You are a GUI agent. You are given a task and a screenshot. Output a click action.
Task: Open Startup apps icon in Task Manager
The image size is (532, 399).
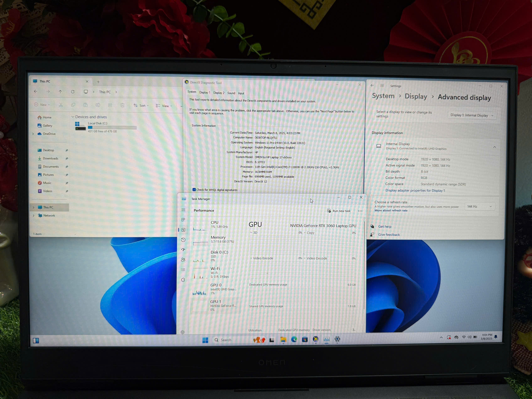(183, 250)
